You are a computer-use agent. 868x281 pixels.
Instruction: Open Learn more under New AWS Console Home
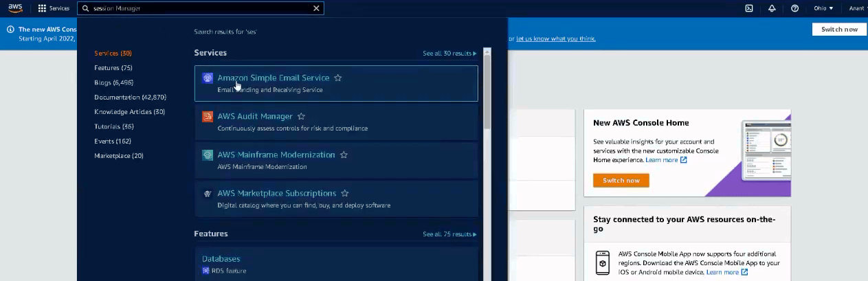(x=666, y=160)
